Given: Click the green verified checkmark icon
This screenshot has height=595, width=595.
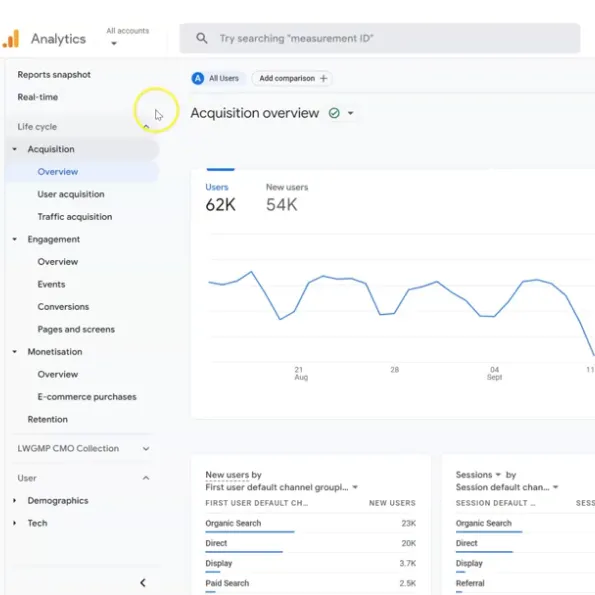Looking at the screenshot, I should [334, 113].
